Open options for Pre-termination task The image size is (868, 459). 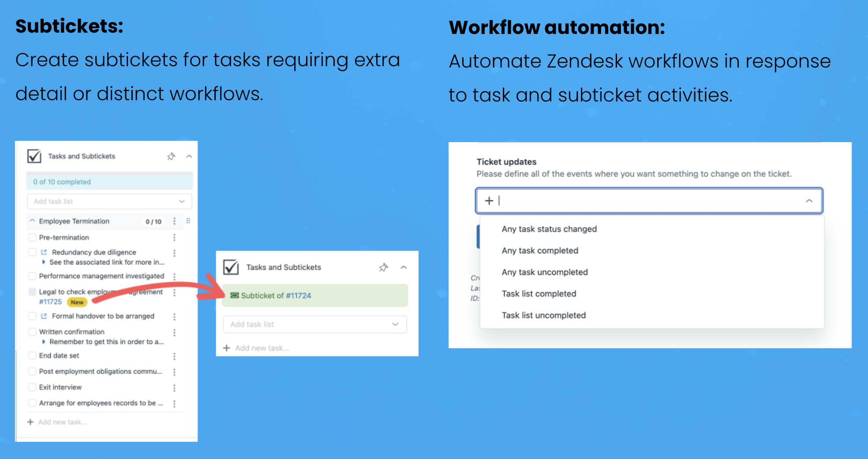tap(174, 237)
